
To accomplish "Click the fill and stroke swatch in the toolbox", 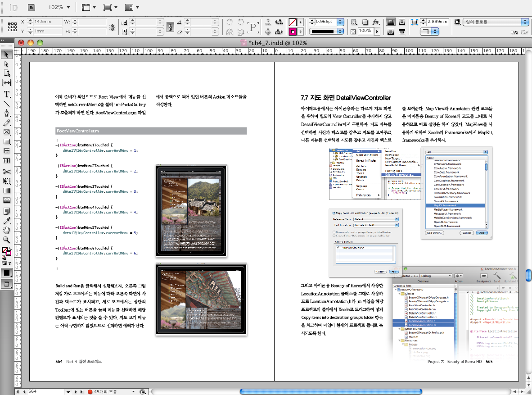I will (x=6, y=251).
